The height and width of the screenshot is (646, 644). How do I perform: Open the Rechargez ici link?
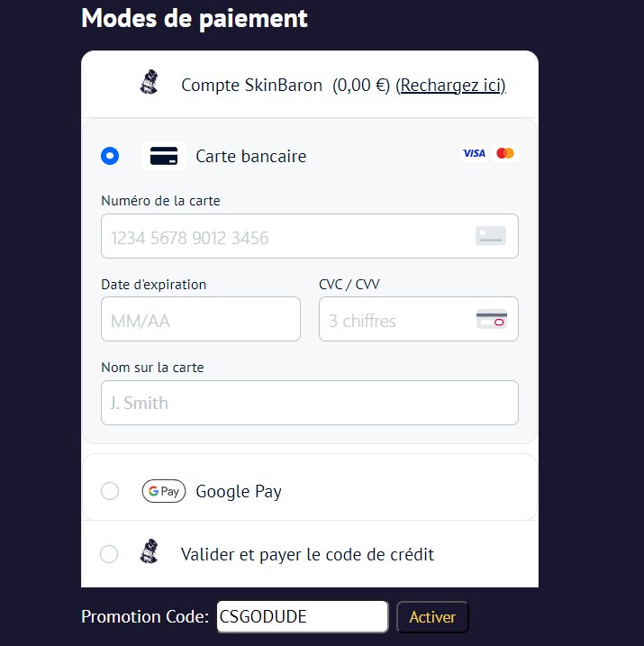pyautogui.click(x=450, y=86)
